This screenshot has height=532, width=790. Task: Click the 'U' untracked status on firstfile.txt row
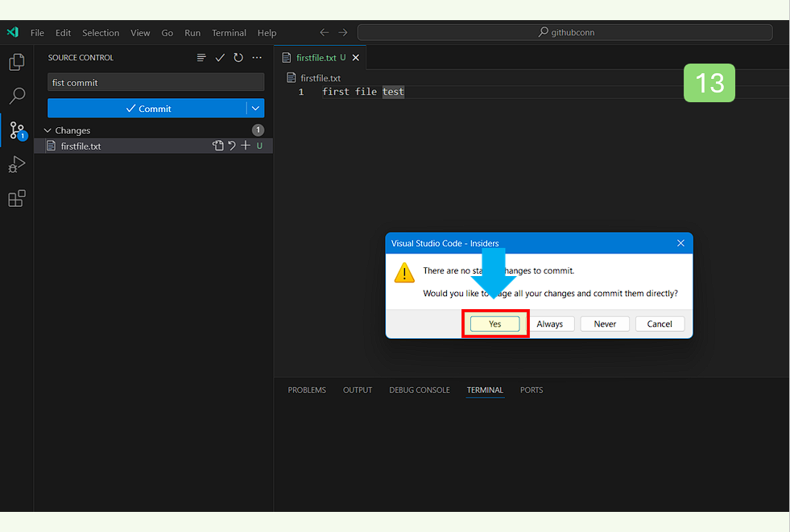259,146
